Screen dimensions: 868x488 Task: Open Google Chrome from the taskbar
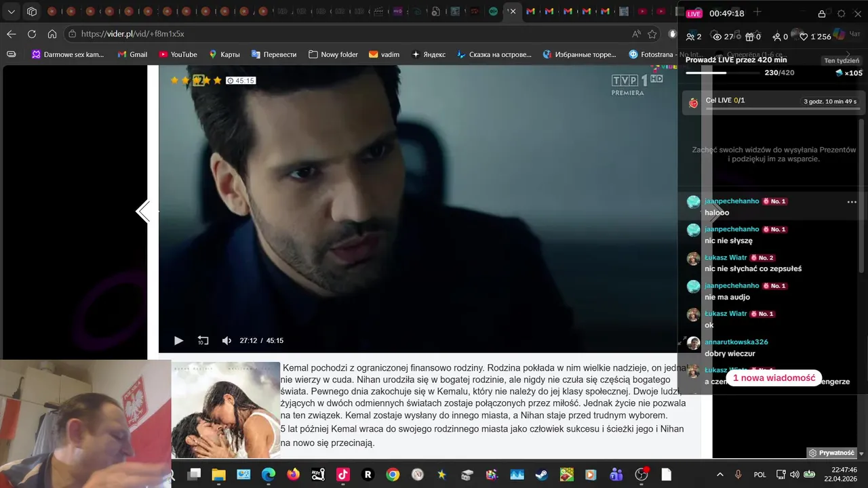point(393,474)
